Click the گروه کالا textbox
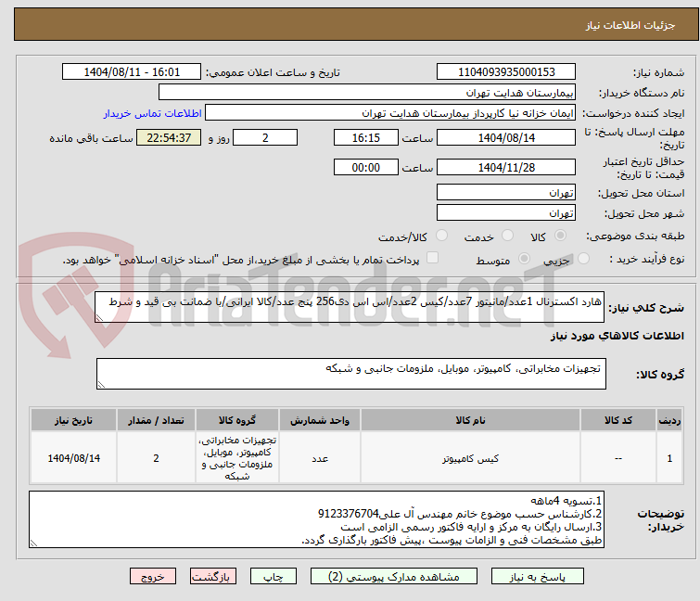This screenshot has height=601, width=700. [x=350, y=374]
